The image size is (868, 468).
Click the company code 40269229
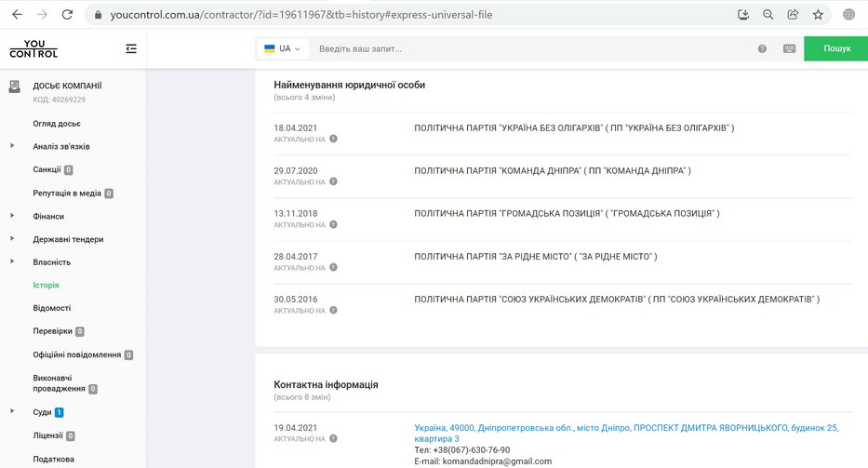[68, 100]
